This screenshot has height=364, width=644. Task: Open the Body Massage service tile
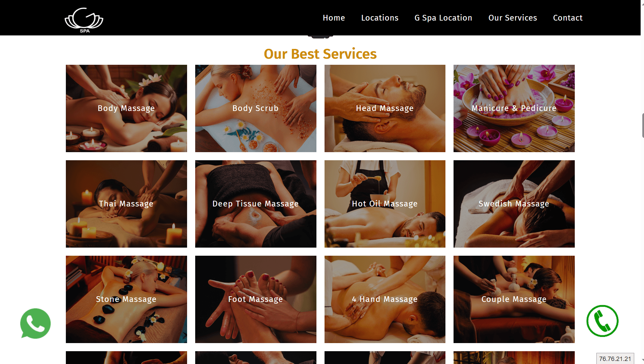coord(126,108)
